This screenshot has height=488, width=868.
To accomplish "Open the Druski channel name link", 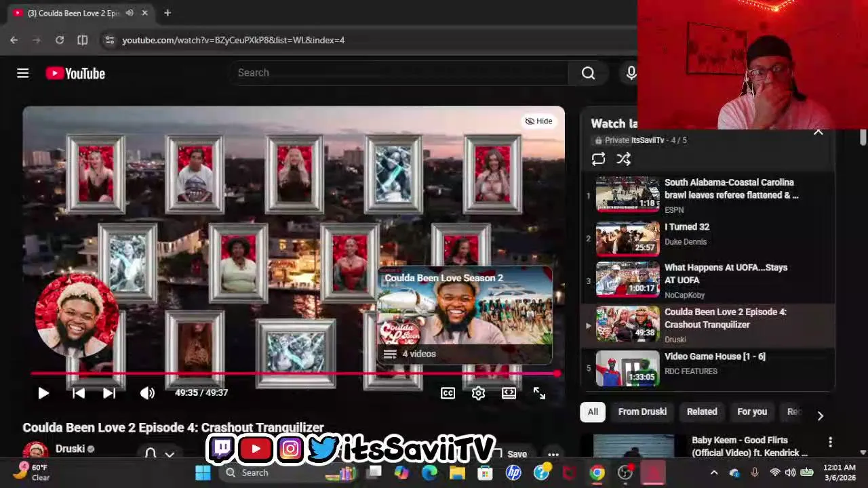I will (x=70, y=449).
